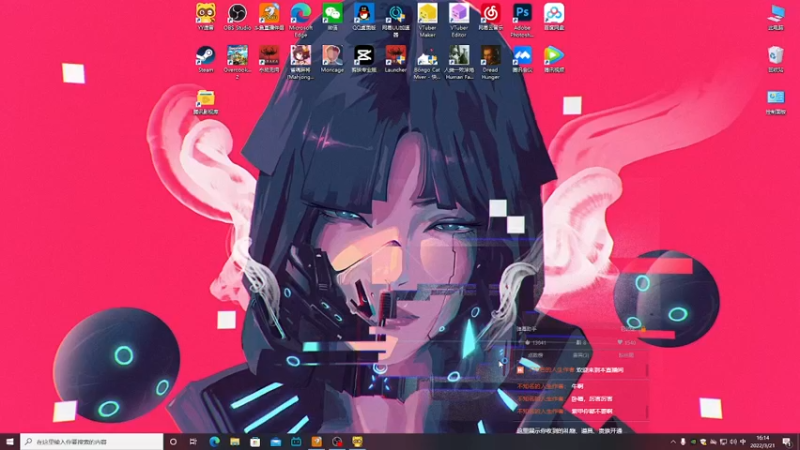Open the Moncage desktop shortcut
800x450 pixels.
(333, 59)
